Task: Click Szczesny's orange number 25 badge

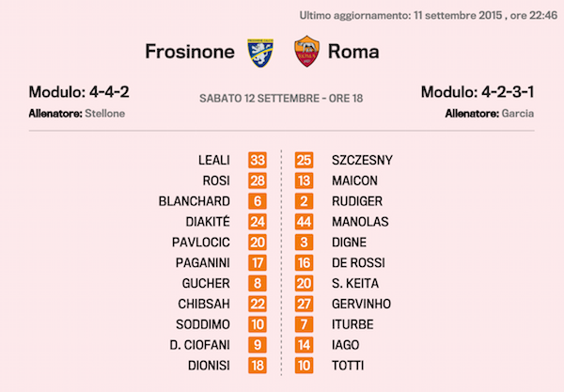Action: point(305,160)
